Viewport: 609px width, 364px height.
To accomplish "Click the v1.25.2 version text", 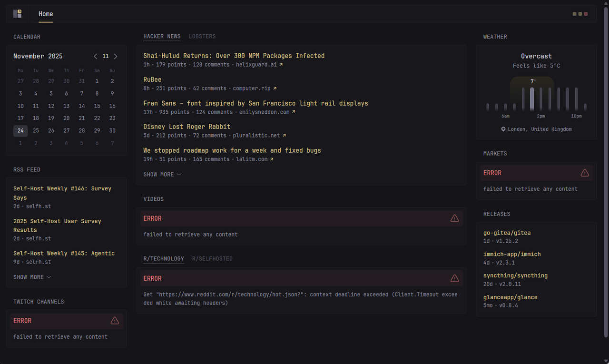I will [507, 241].
